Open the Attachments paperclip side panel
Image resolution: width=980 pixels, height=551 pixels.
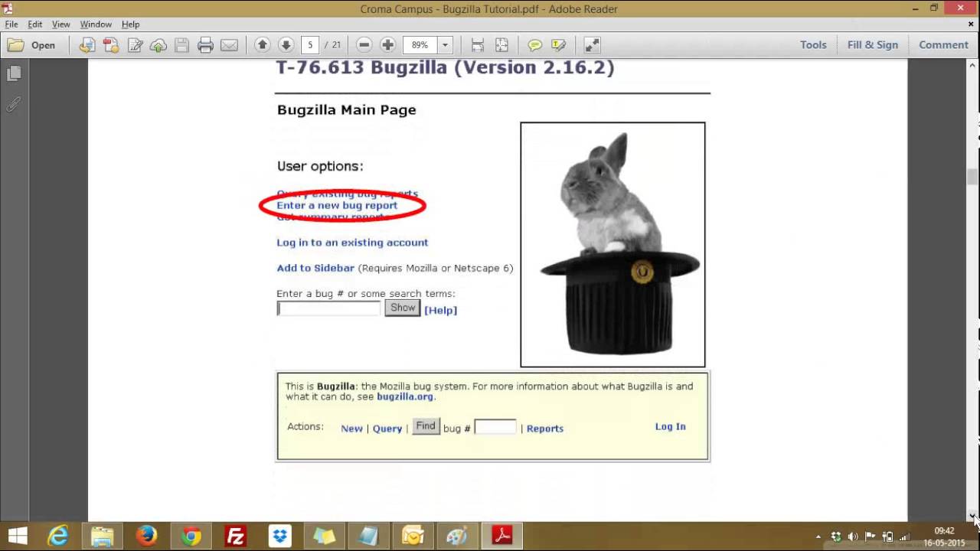click(13, 104)
